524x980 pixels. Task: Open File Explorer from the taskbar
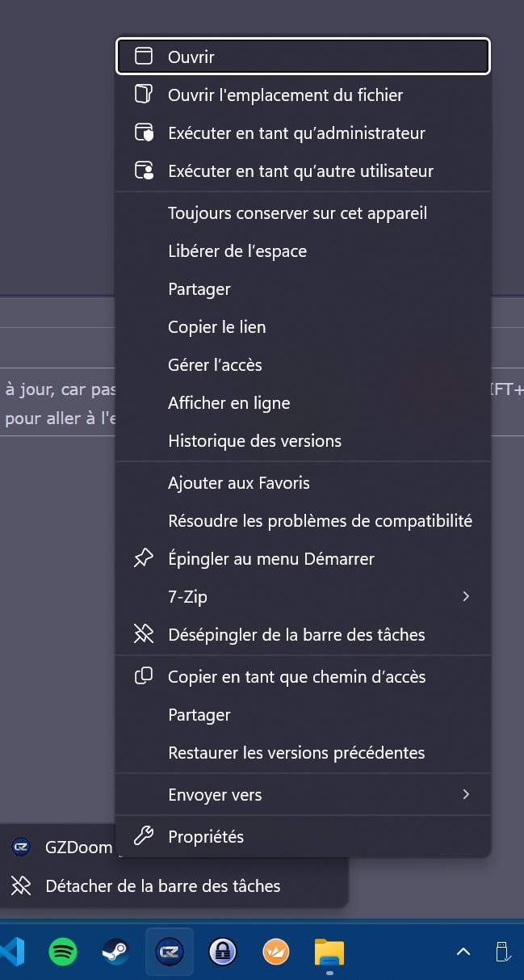(329, 952)
